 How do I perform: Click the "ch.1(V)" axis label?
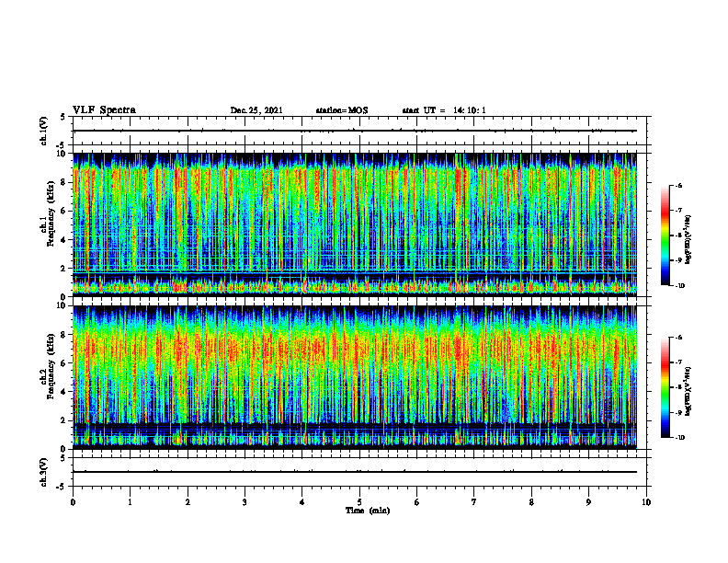tap(43, 131)
